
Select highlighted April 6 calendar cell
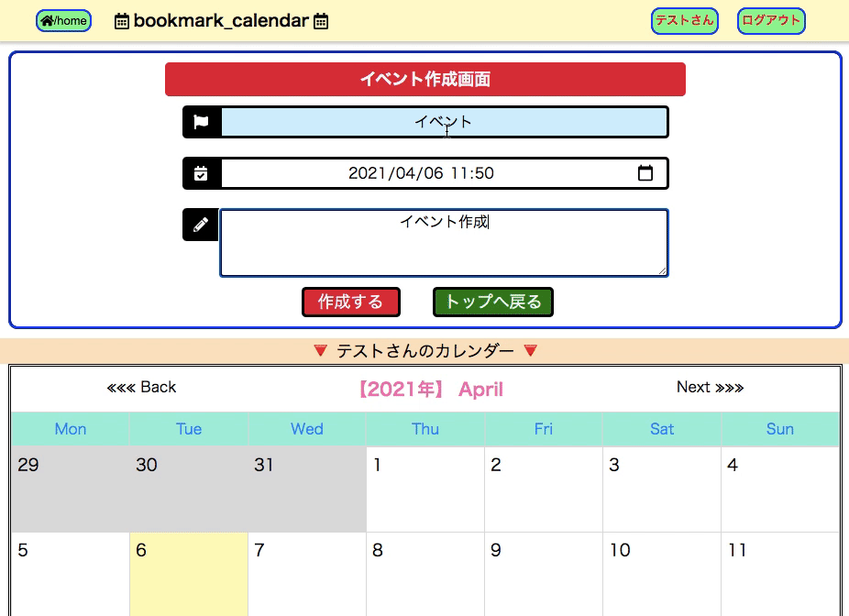click(189, 573)
